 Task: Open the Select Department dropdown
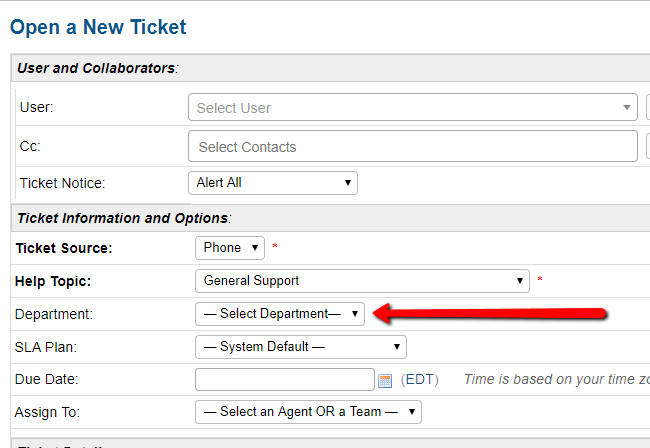[280, 314]
